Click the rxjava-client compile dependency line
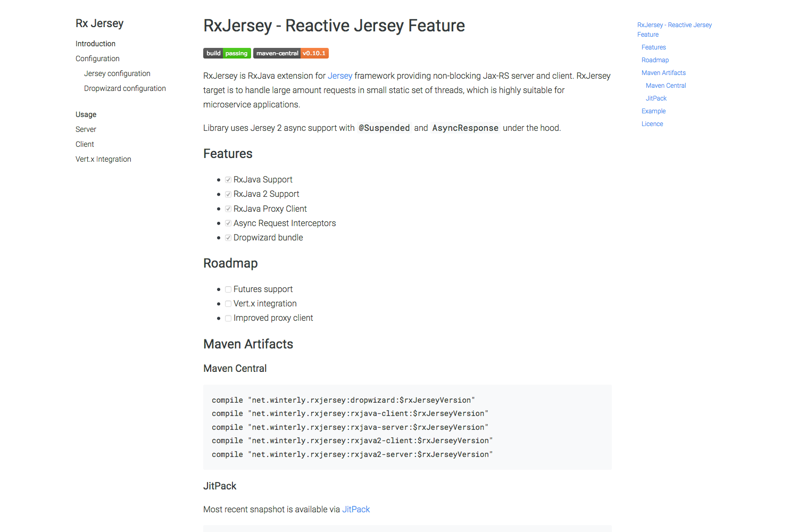Image resolution: width=798 pixels, height=532 pixels. pos(350,413)
